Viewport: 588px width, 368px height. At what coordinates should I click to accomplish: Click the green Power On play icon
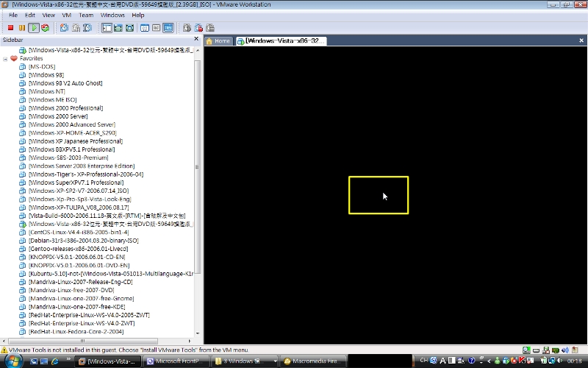[34, 28]
